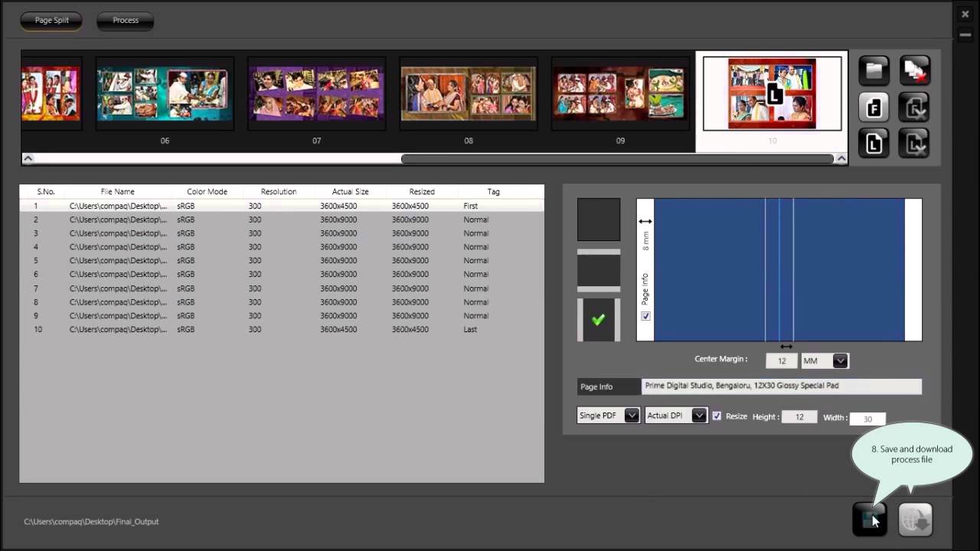This screenshot has width=980, height=551.
Task: Select file row 4 in the list
Action: [x=282, y=247]
